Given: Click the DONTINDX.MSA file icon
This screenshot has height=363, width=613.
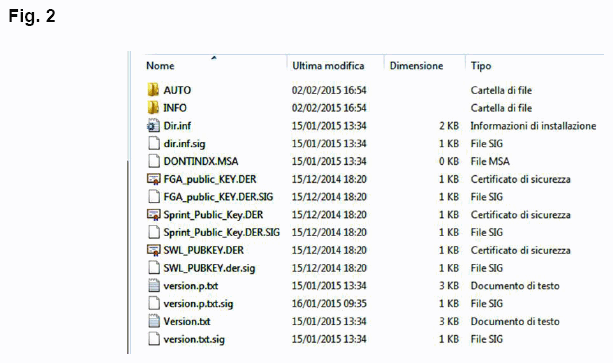Looking at the screenshot, I should pos(154,161).
